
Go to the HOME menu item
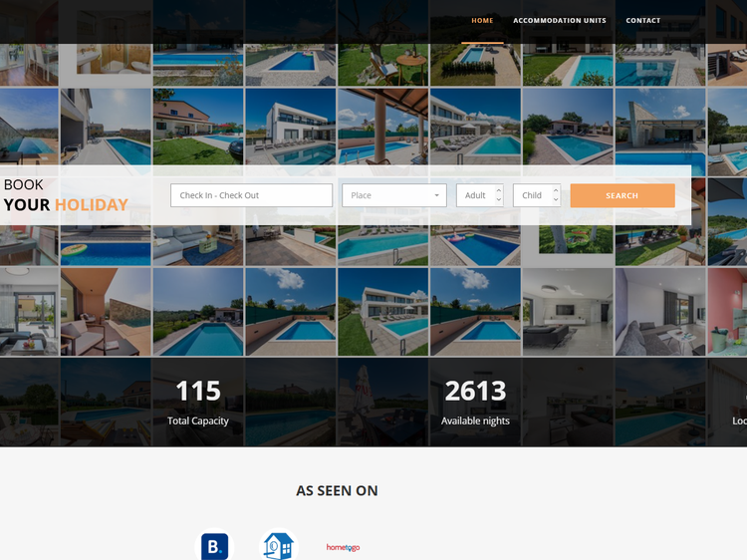[x=482, y=21]
